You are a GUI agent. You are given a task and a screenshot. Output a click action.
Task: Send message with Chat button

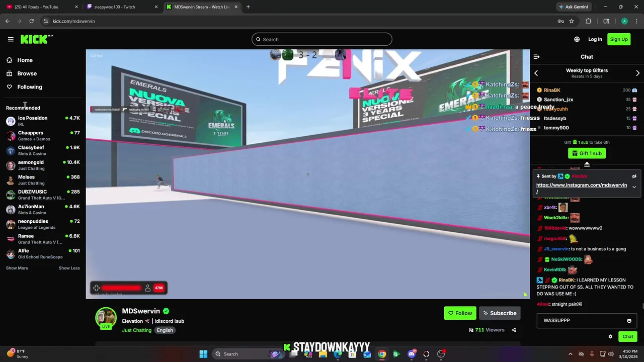(628, 336)
